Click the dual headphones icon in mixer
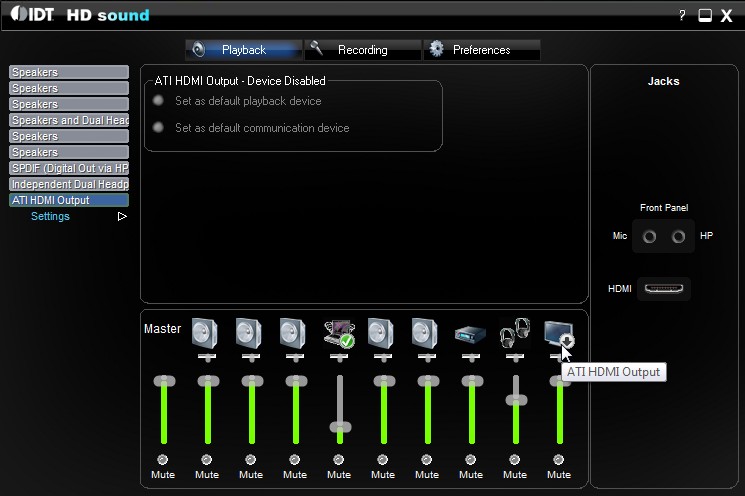745x496 pixels. pyautogui.click(x=514, y=332)
